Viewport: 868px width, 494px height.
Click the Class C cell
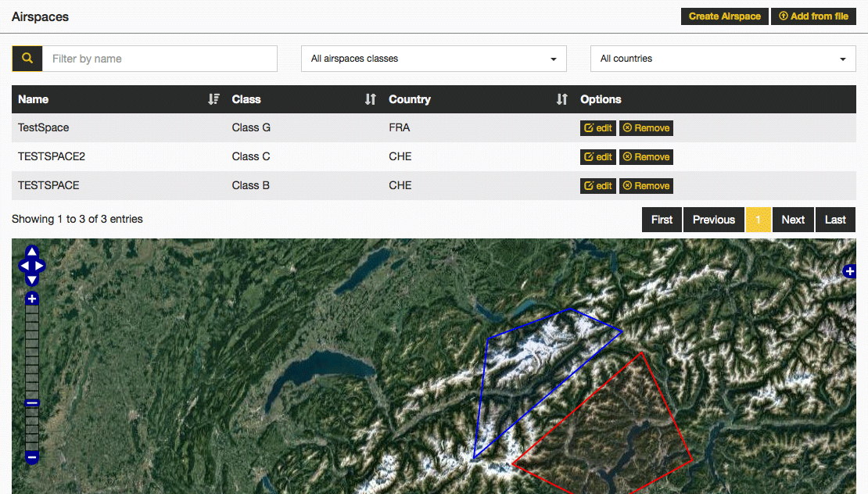251,156
